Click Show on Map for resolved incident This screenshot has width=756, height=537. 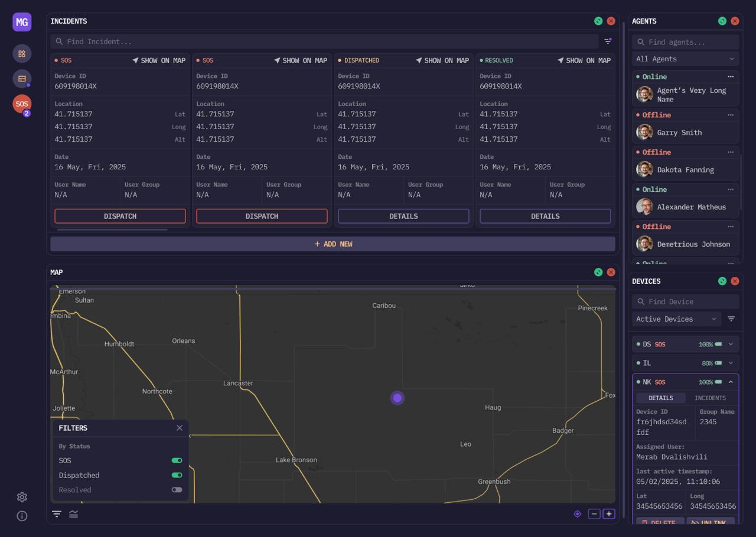[584, 60]
